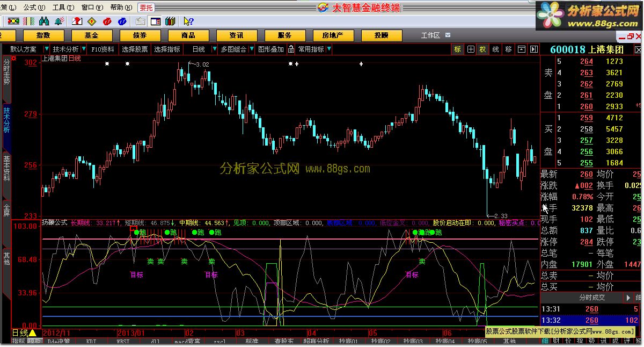The image size is (644, 347).
Task: Toggle the side panel layout icon
Action: (155, 21)
